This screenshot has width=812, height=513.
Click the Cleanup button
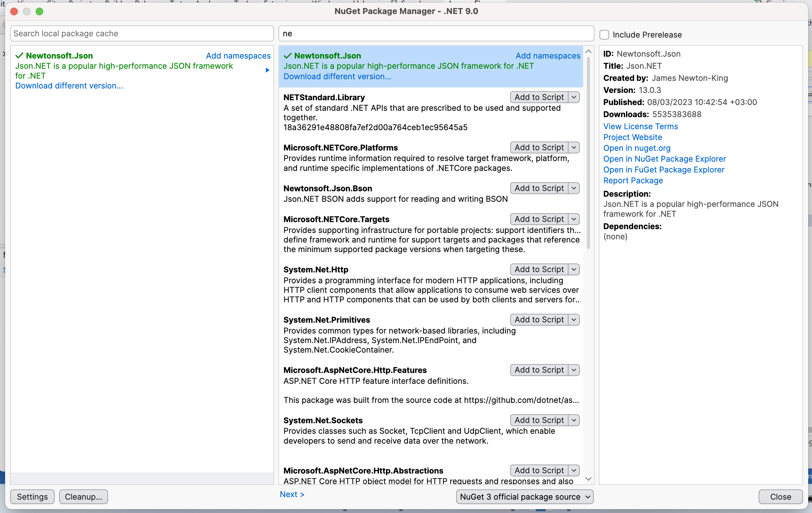(83, 496)
